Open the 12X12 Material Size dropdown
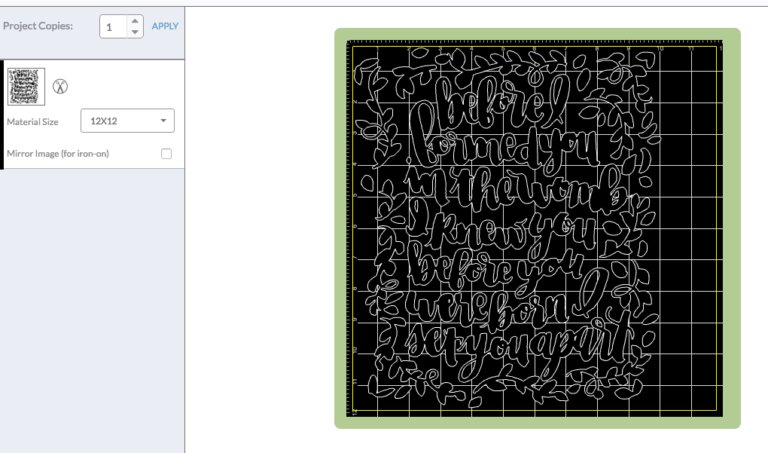Screen dimensions: 768x453 126,121
